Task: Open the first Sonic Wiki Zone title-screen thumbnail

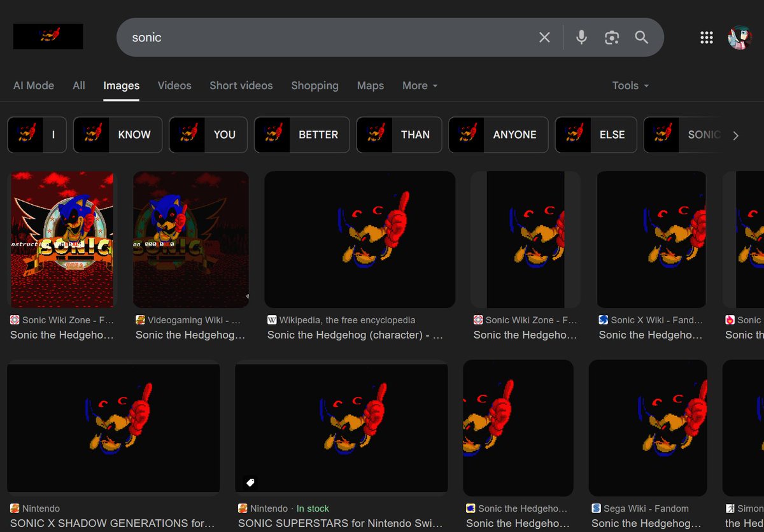Action: [x=62, y=239]
